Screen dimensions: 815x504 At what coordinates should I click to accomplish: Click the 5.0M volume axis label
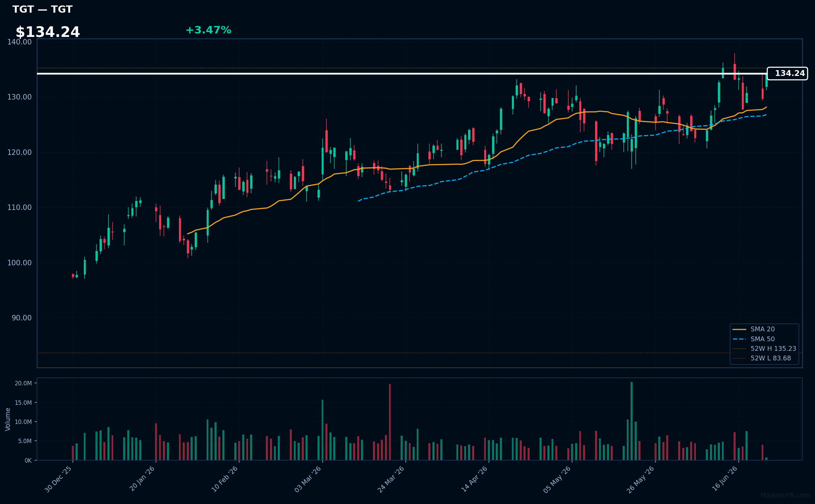point(25,441)
